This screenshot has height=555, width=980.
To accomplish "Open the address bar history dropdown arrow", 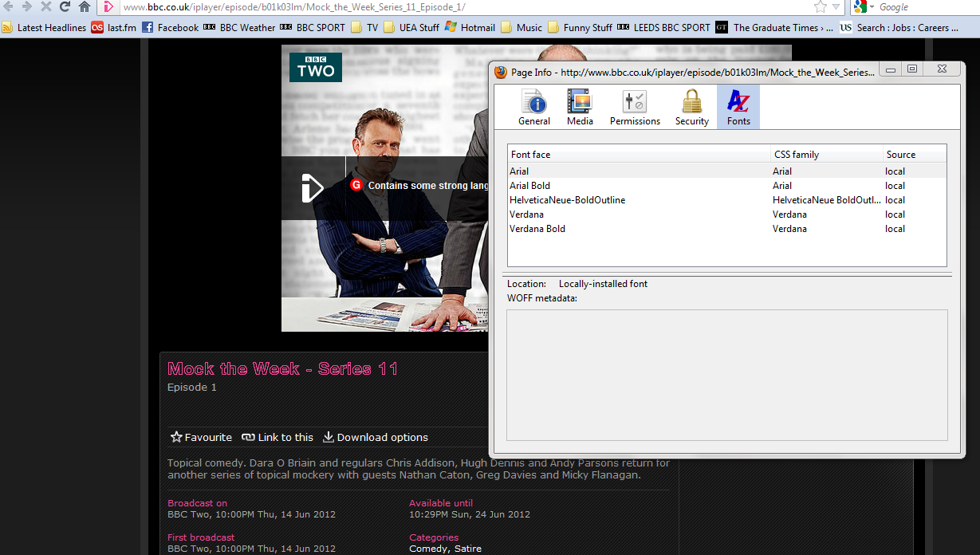I will [x=836, y=7].
